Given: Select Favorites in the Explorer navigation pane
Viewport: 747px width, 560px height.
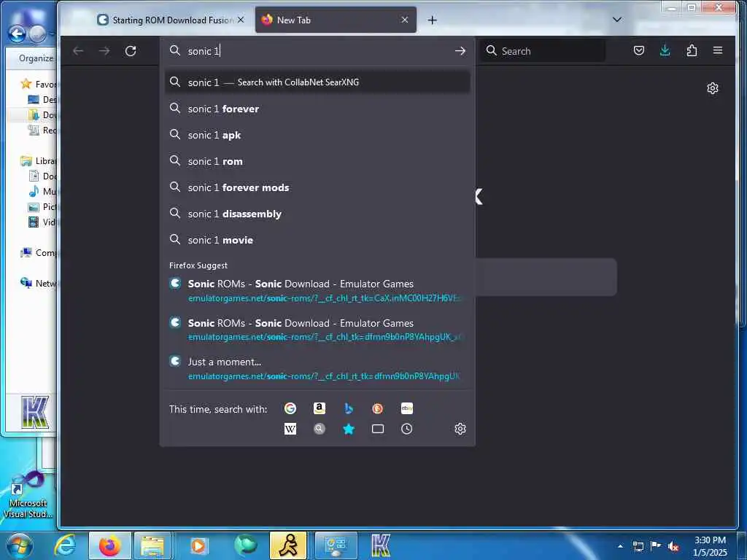Looking at the screenshot, I should point(39,85).
